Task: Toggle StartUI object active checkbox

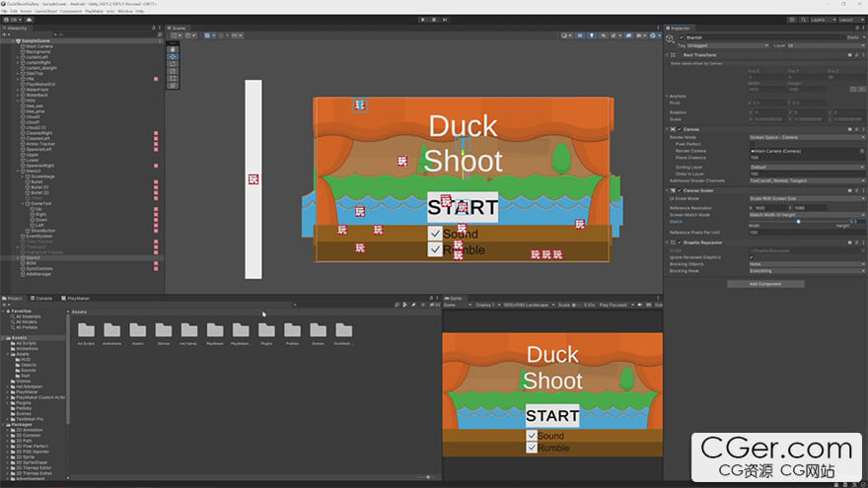Action: pos(682,37)
